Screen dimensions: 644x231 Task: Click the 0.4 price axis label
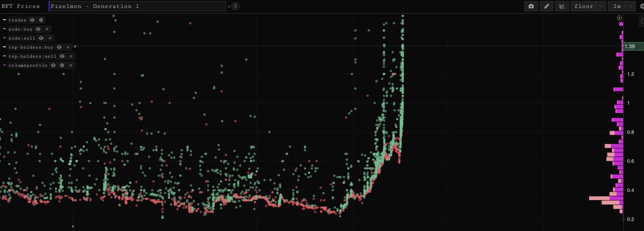pos(630,190)
